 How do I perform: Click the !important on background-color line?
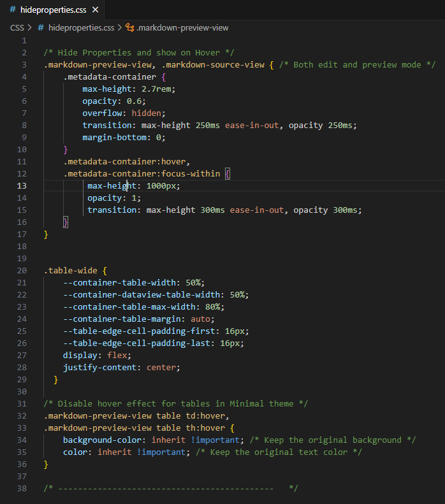click(215, 440)
